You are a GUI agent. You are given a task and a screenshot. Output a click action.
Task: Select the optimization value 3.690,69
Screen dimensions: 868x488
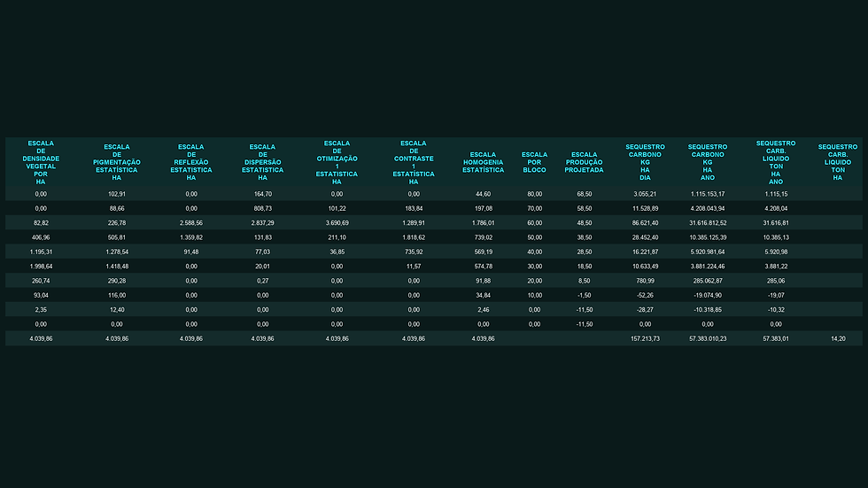click(337, 223)
